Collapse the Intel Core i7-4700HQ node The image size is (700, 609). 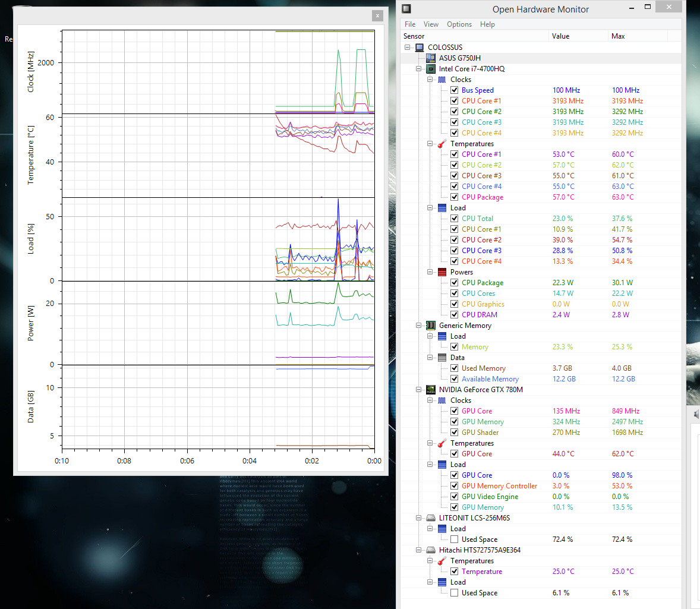(x=418, y=69)
